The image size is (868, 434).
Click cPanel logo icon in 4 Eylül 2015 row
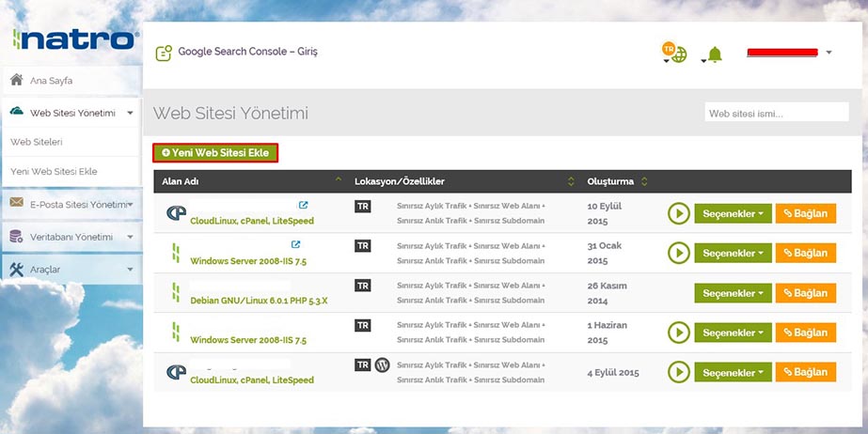pyautogui.click(x=176, y=372)
